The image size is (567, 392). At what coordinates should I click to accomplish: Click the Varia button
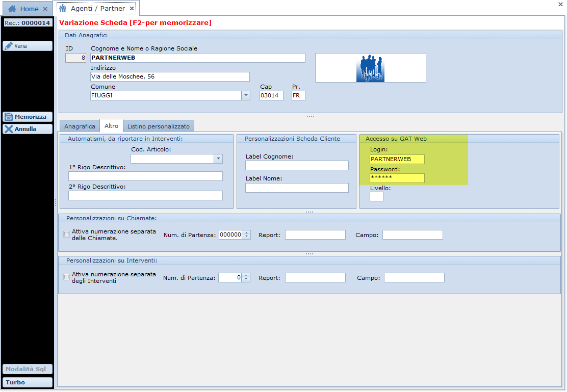28,46
